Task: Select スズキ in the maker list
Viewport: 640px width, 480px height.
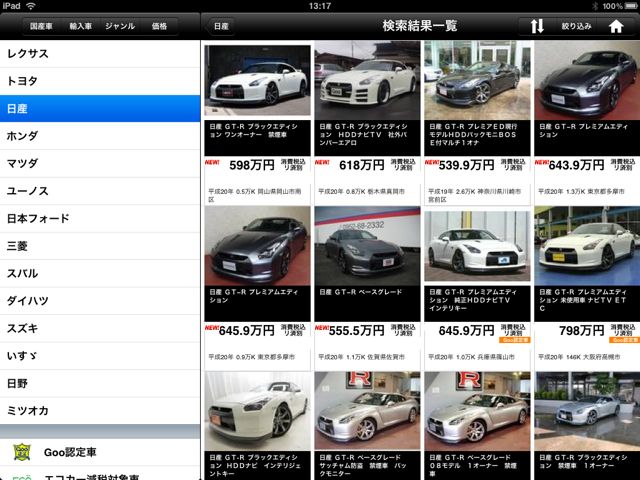Action: 100,328
